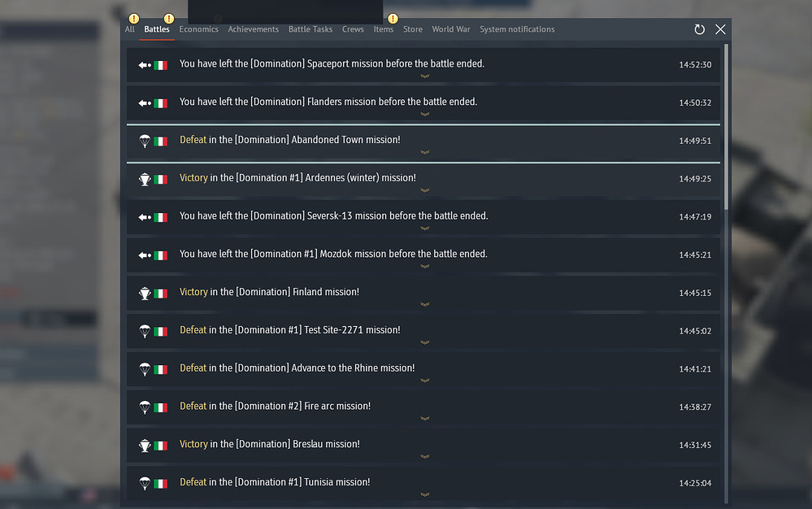Expand the Spaceport mission entry chevron
Screen dimensions: 812x509
click(x=424, y=76)
